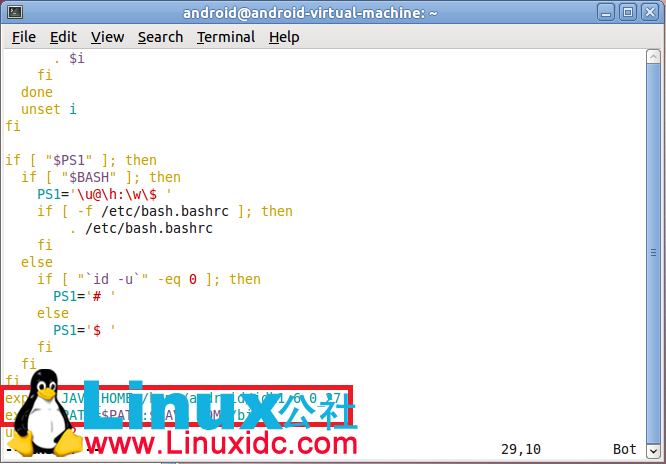Viewport: 666px width, 464px height.
Task: Open the View menu
Action: 107,37
